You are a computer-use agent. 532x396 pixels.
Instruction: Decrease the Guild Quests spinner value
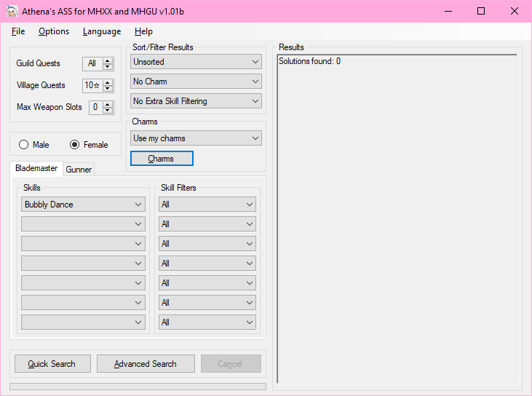[x=108, y=66]
